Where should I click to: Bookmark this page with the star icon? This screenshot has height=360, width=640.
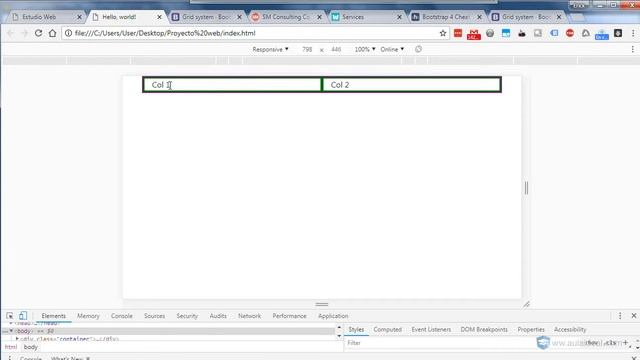pos(443,33)
